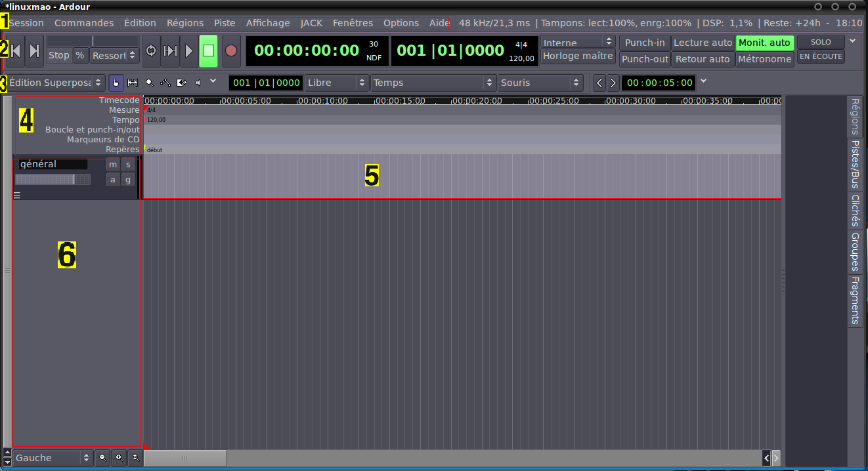The image size is (868, 471).
Task: Click the shuttle percent unit button
Action: (80, 56)
